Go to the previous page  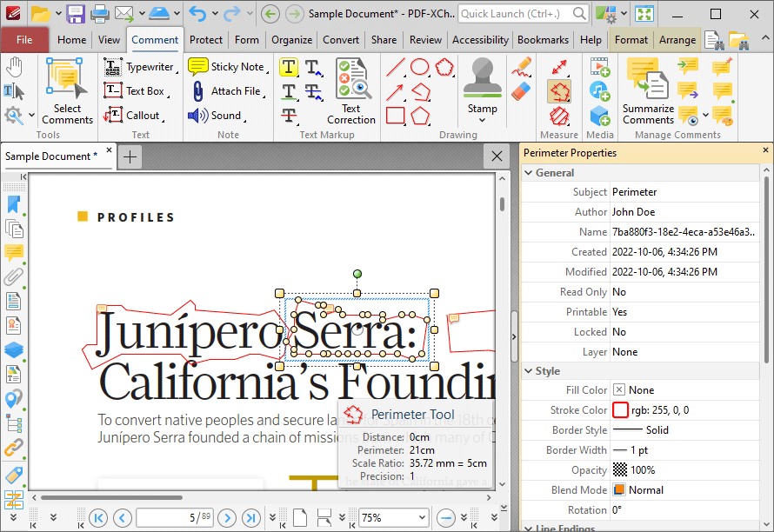[122, 518]
